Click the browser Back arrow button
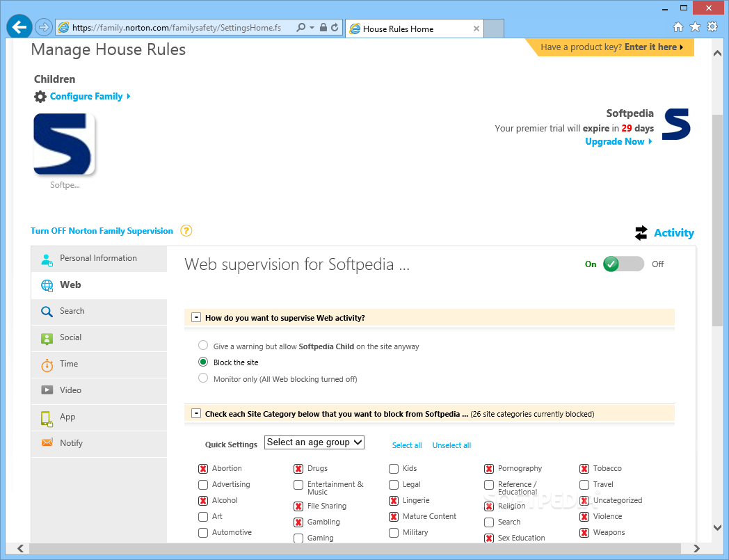This screenshot has width=729, height=560. 19,27
